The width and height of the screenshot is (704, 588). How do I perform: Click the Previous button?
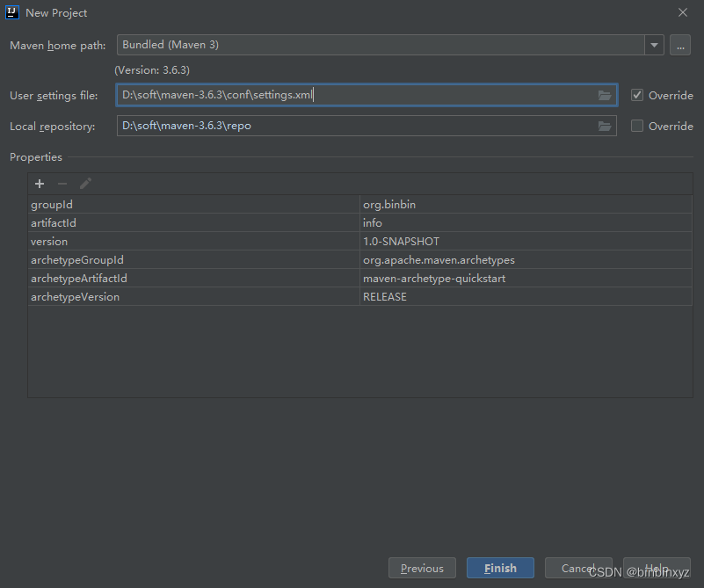click(422, 569)
